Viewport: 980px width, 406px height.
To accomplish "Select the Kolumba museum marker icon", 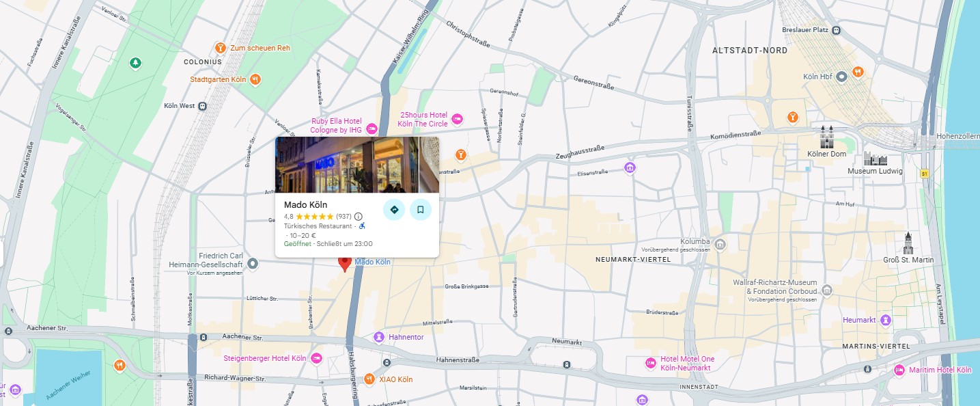I will pyautogui.click(x=720, y=243).
